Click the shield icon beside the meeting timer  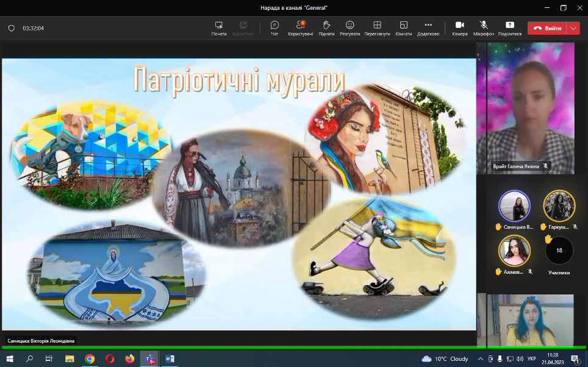12,28
